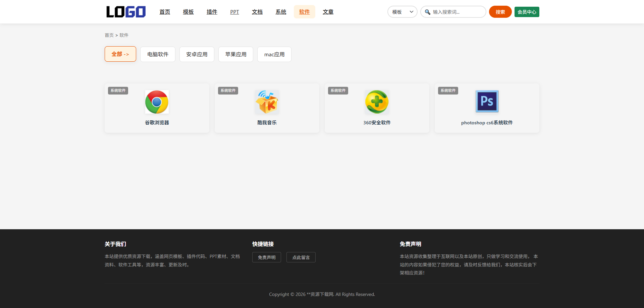
Task: Open the 插件 navigation item
Action: pos(212,12)
